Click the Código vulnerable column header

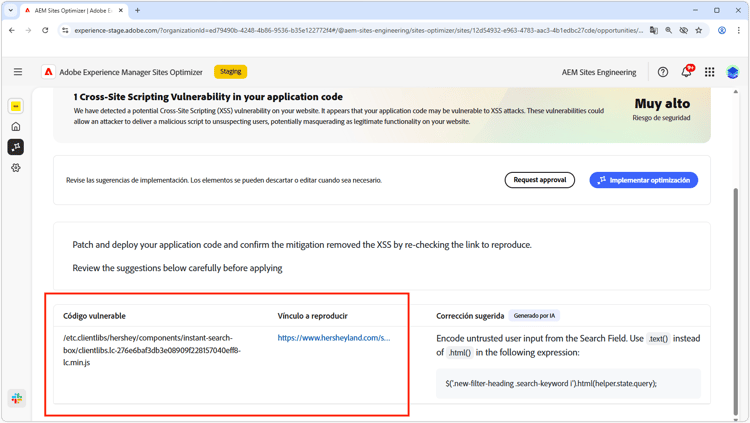[94, 316]
